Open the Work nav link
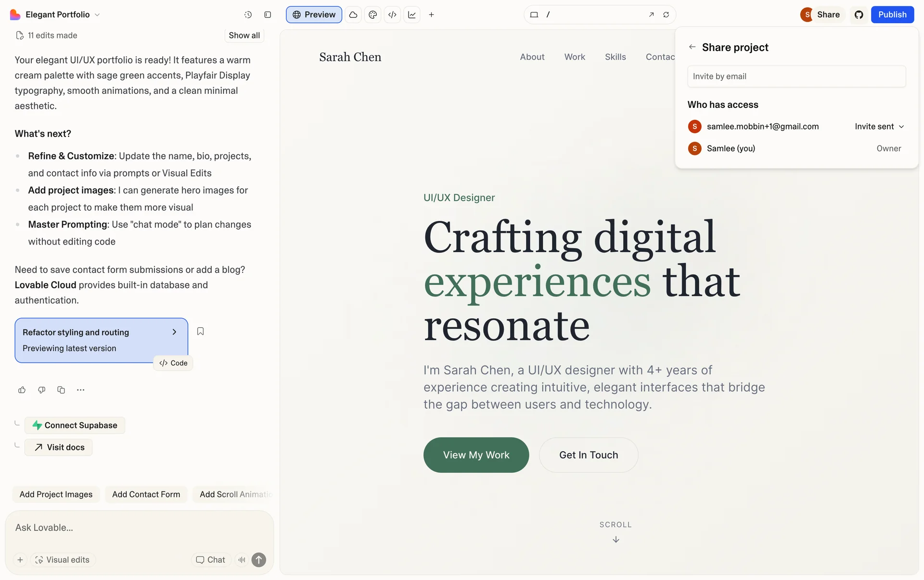The width and height of the screenshot is (924, 580). [575, 57]
